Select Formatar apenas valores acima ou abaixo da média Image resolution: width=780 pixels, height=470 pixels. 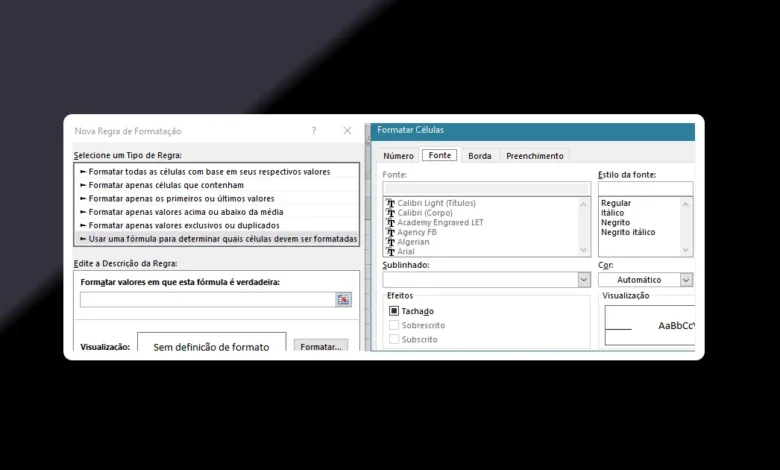click(x=216, y=212)
